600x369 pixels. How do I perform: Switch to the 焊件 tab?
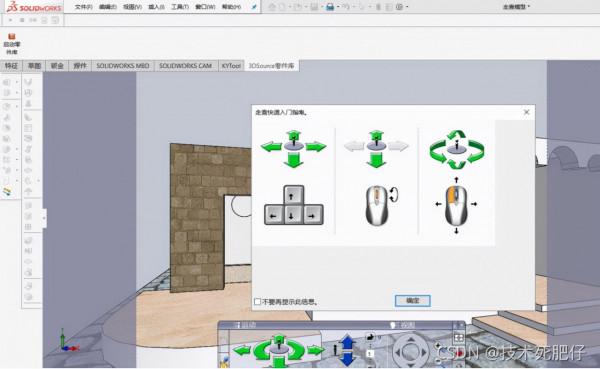pos(80,66)
